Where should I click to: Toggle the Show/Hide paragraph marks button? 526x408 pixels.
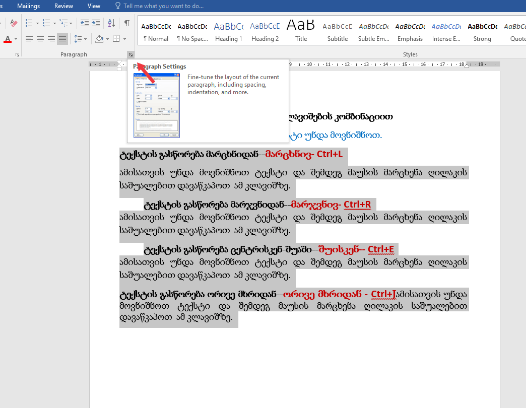[127, 23]
